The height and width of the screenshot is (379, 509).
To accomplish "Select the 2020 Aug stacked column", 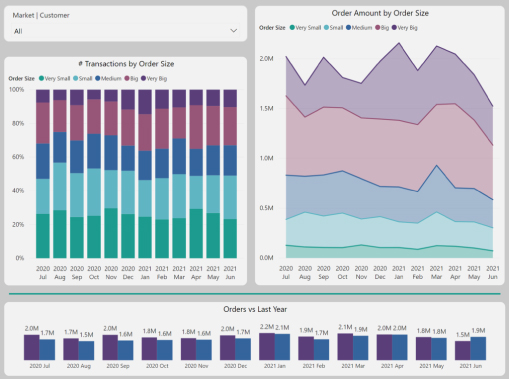I will [60, 174].
